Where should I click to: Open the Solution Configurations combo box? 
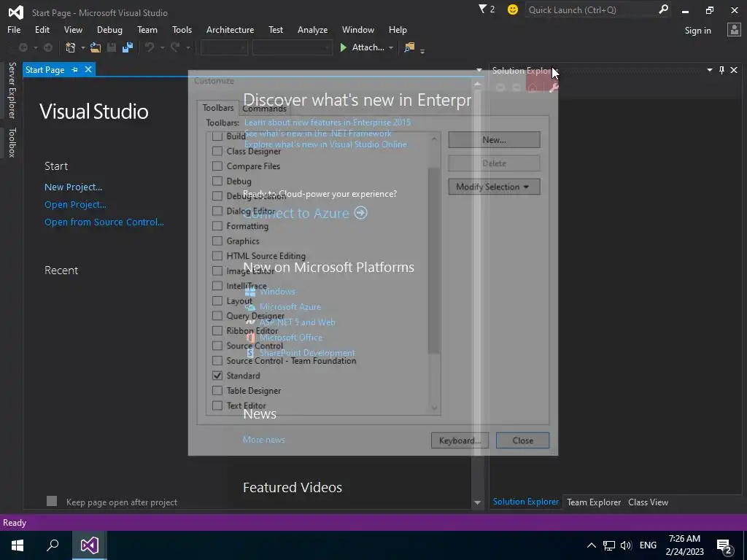pos(224,47)
